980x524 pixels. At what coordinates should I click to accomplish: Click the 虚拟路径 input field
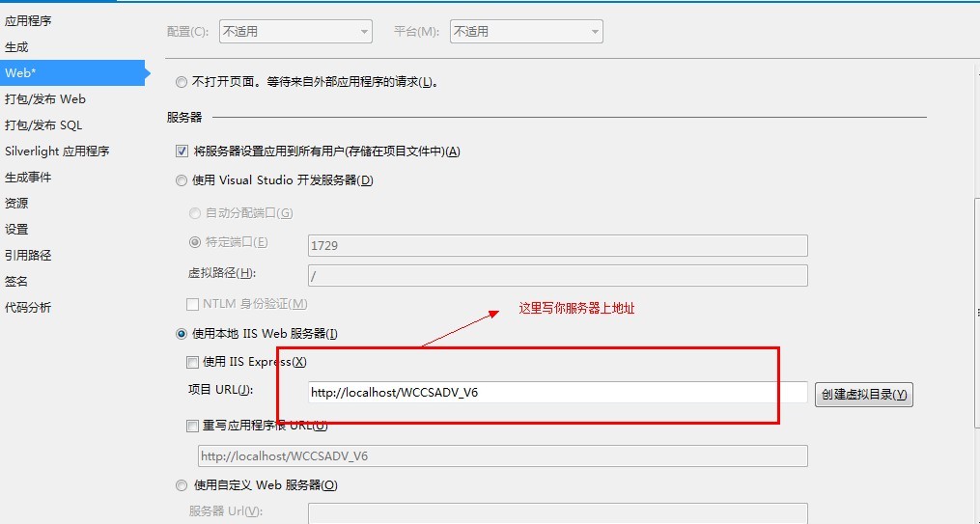pos(557,275)
